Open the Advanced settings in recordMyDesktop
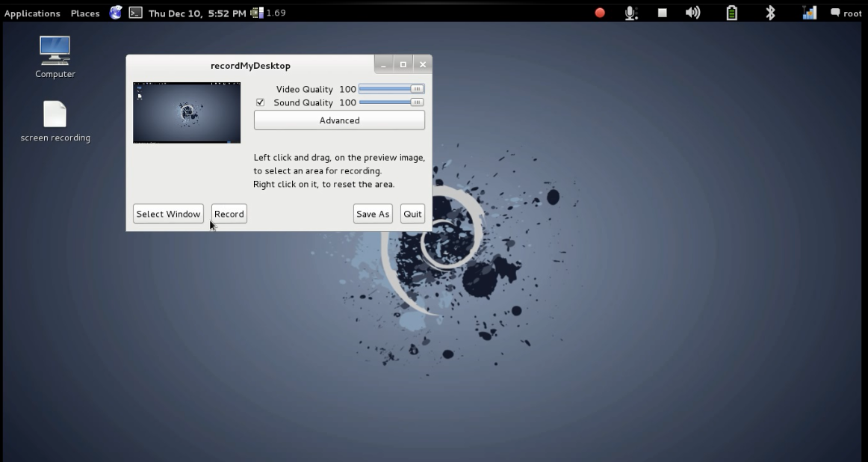Screen dimensions: 868x462 (x=339, y=120)
